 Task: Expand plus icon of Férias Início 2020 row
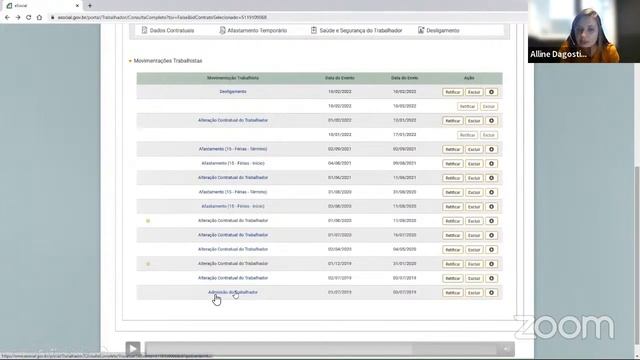491,207
